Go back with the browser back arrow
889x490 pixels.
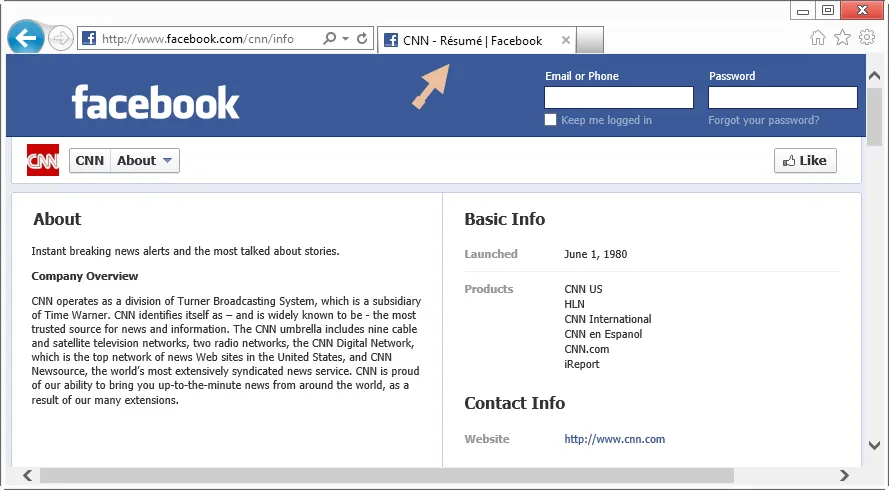[x=26, y=38]
